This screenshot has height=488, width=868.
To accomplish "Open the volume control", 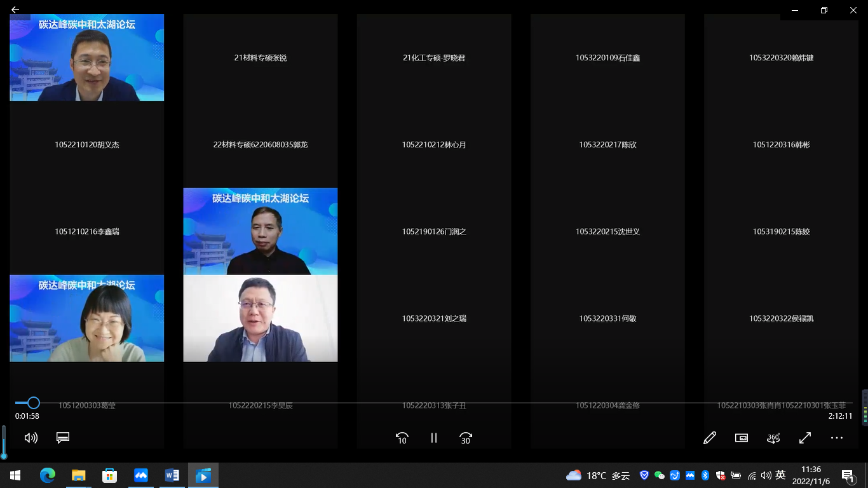I will click(x=31, y=438).
